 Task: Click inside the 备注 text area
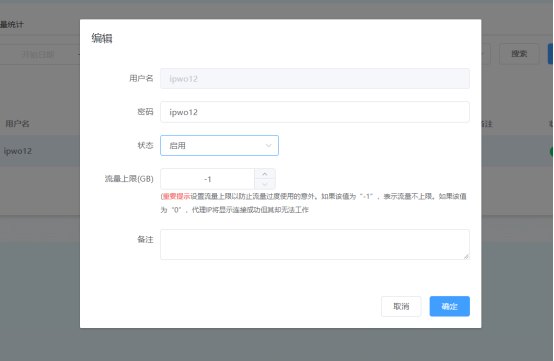click(315, 244)
